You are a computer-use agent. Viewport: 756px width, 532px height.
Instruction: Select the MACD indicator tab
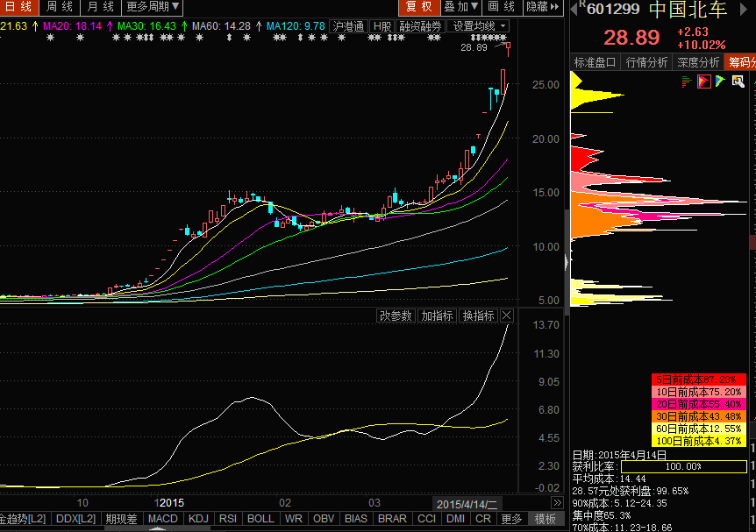162,519
